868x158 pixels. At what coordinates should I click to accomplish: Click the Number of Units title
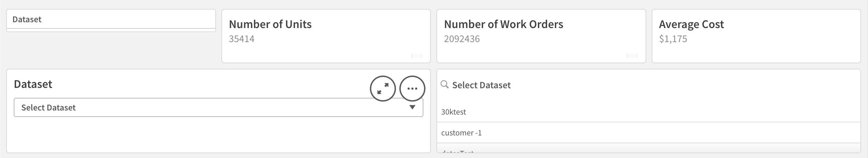[270, 24]
